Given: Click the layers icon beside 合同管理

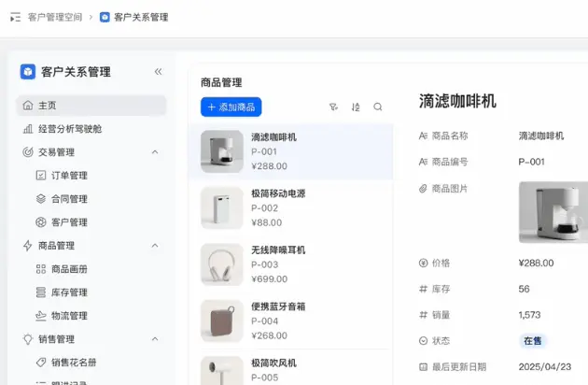Looking at the screenshot, I should [41, 199].
